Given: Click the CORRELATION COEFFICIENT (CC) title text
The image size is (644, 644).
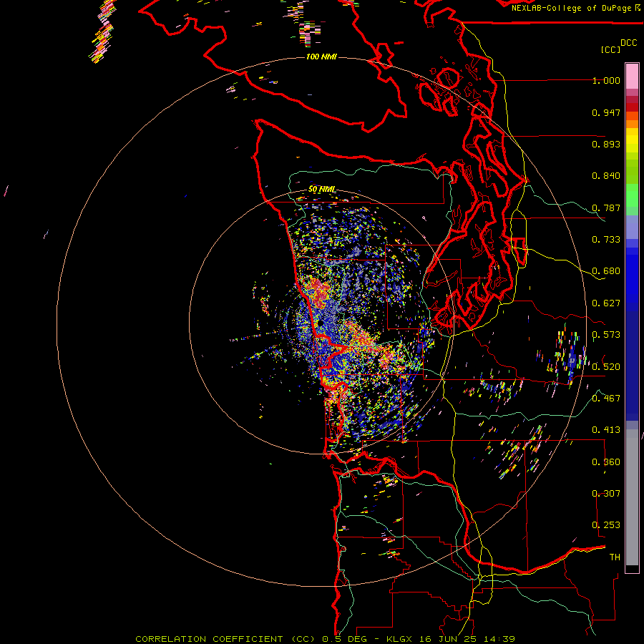Looking at the screenshot, I should [225, 639].
